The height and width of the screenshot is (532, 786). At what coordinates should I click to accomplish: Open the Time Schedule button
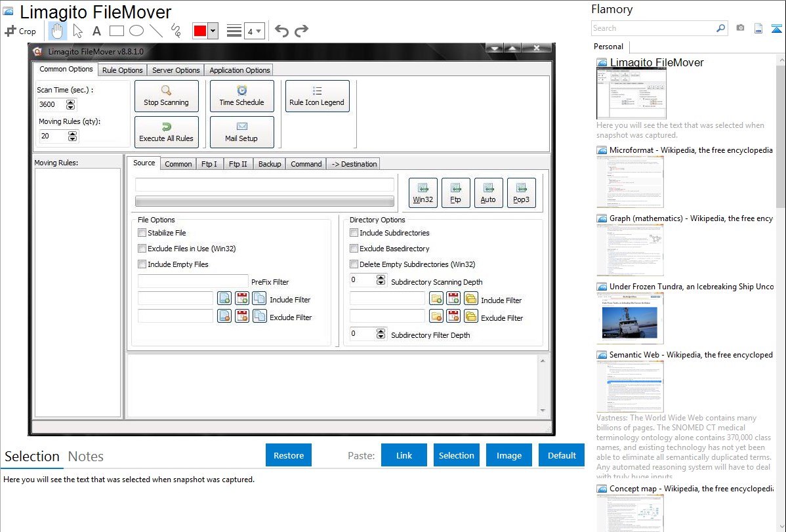click(x=241, y=96)
